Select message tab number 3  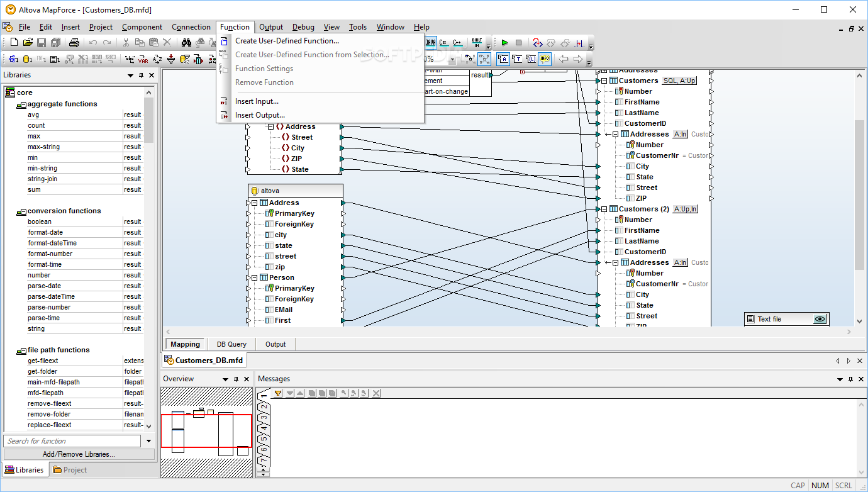[264, 418]
